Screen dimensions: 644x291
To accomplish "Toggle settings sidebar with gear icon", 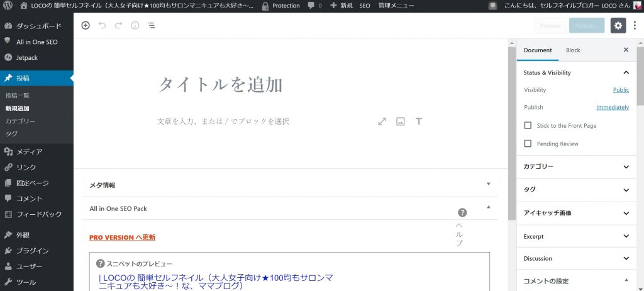I will (x=618, y=26).
